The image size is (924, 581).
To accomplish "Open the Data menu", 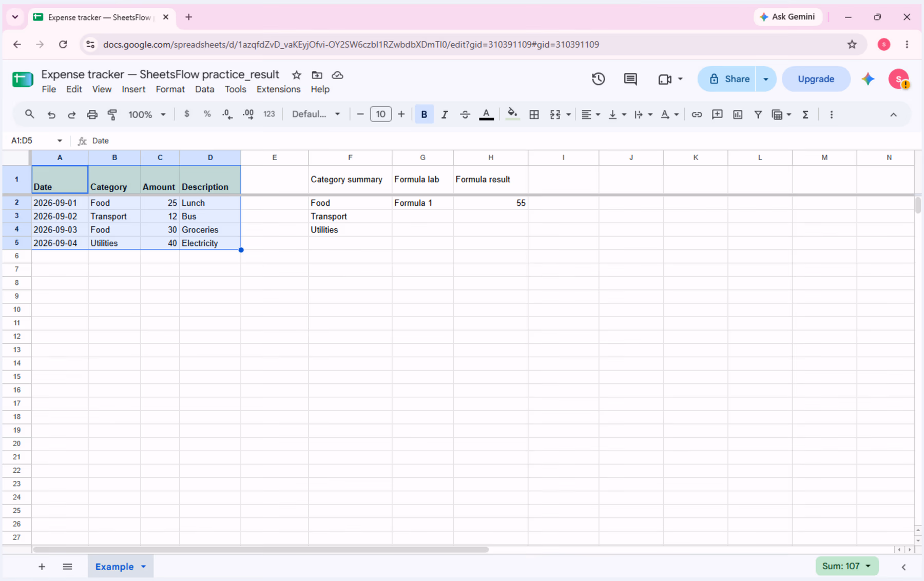I will tap(204, 89).
